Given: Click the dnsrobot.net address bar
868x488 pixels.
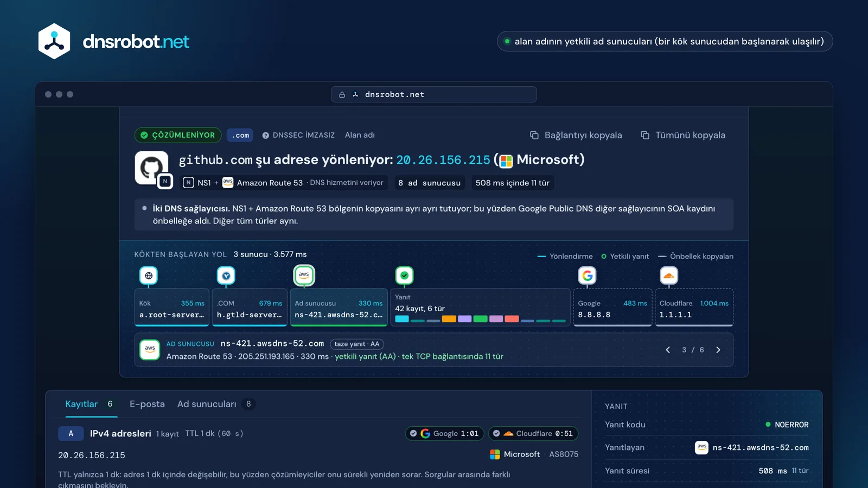Looking at the screenshot, I should pyautogui.click(x=434, y=94).
